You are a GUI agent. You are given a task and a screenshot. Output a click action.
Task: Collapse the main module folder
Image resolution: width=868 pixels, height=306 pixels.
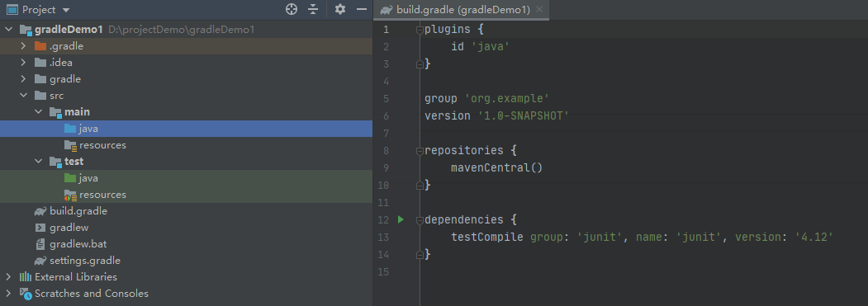tap(38, 112)
